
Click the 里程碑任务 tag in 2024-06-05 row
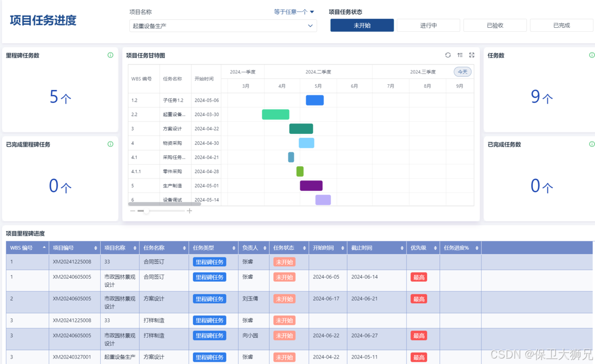click(x=209, y=277)
